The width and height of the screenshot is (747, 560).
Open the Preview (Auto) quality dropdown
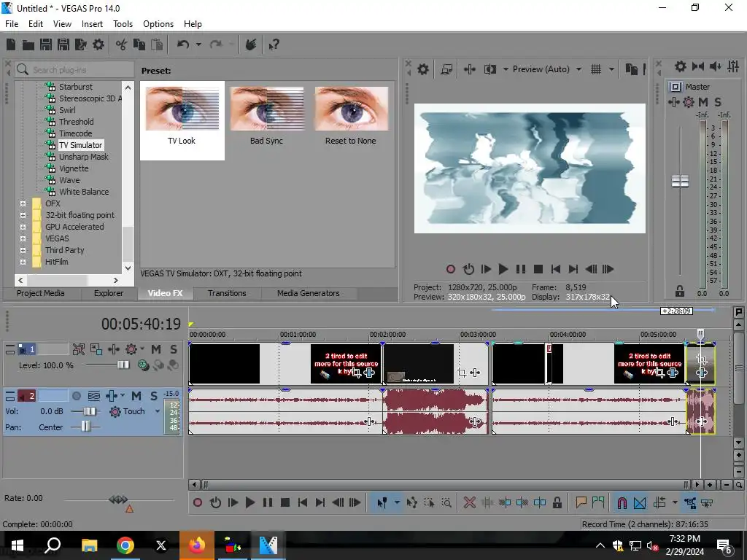[x=578, y=69]
